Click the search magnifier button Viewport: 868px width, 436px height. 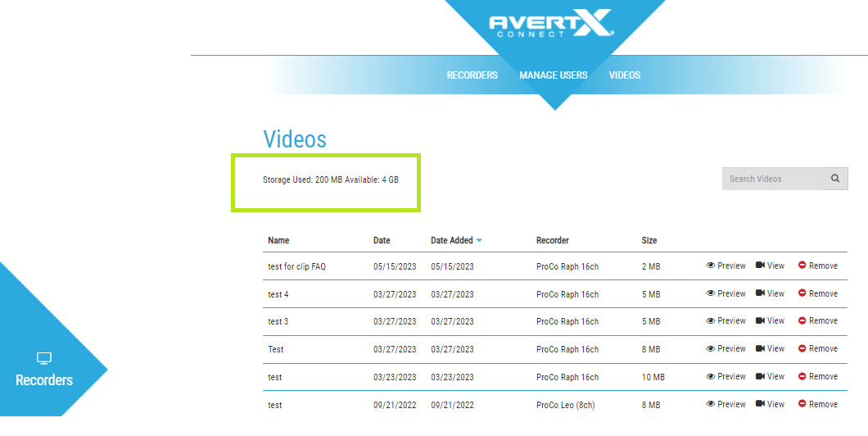[x=835, y=179]
